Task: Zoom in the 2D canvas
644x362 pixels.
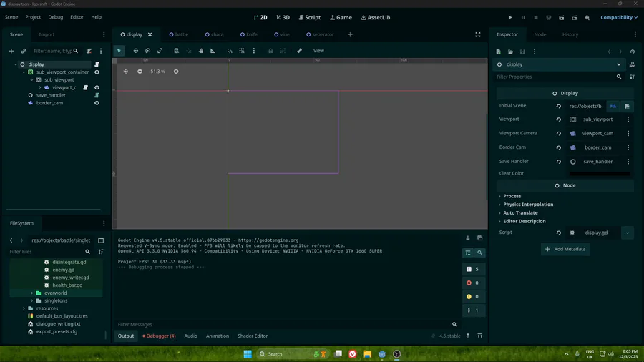Action: [x=176, y=72]
